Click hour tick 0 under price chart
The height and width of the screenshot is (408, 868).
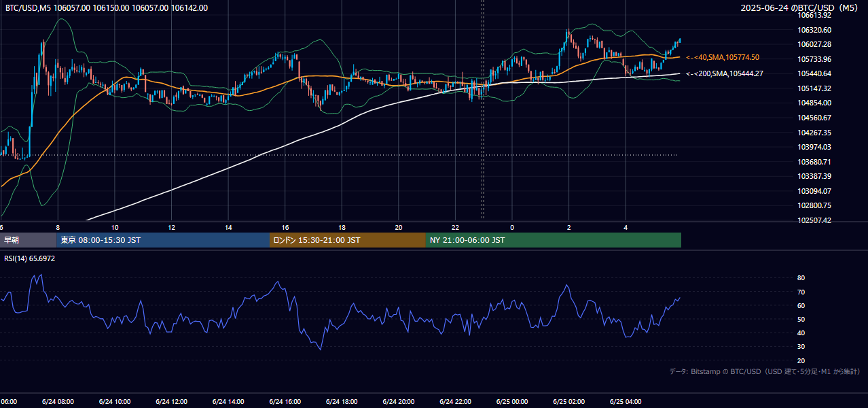point(512,227)
